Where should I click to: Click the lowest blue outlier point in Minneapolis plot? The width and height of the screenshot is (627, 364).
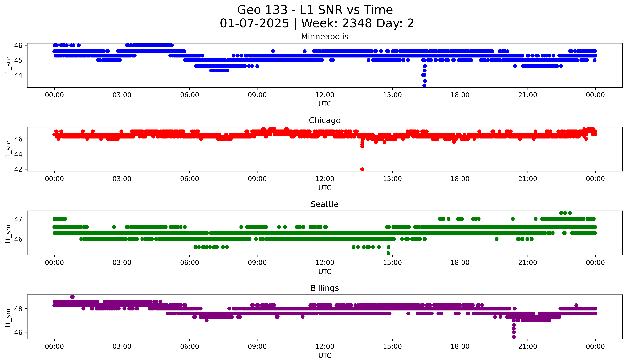pos(424,85)
